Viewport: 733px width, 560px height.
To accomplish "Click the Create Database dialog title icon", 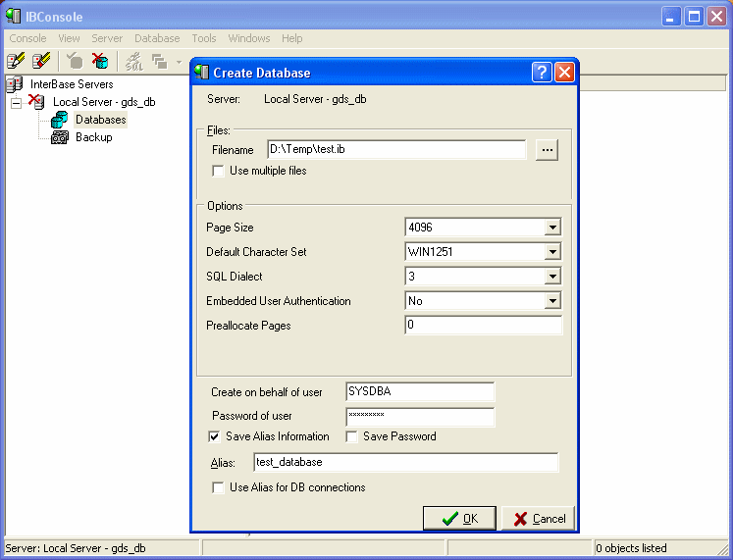I will point(201,72).
